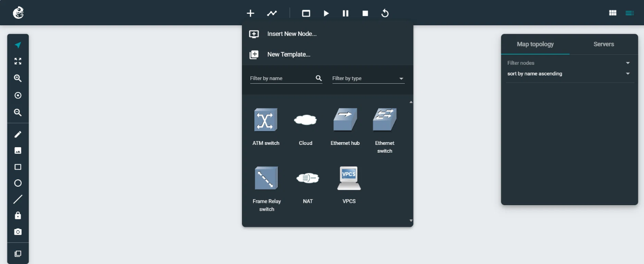Open the Filter by type dropdown
Image resolution: width=644 pixels, height=264 pixels.
368,78
